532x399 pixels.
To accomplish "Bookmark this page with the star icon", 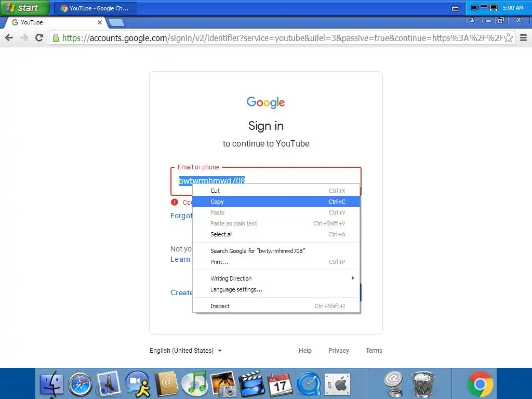I will (508, 37).
